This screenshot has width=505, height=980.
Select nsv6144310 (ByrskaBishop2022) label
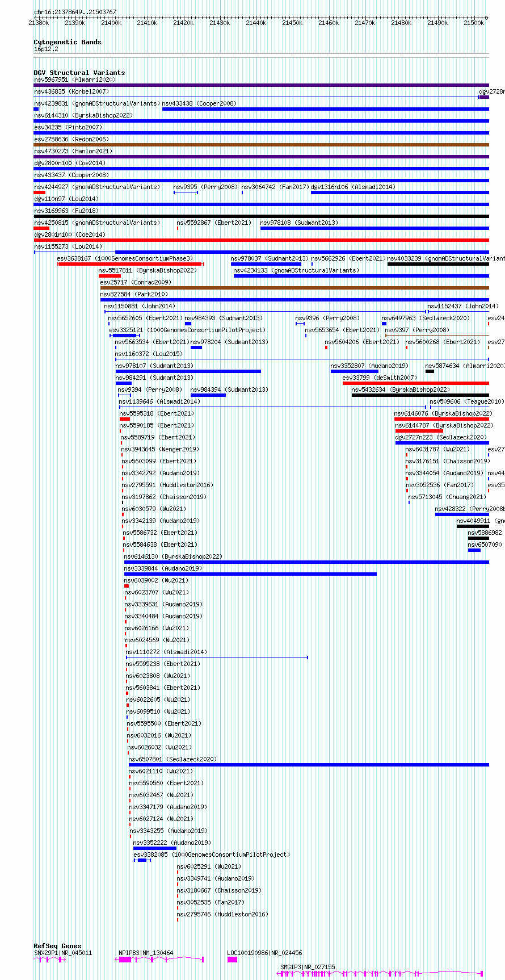coord(83,115)
